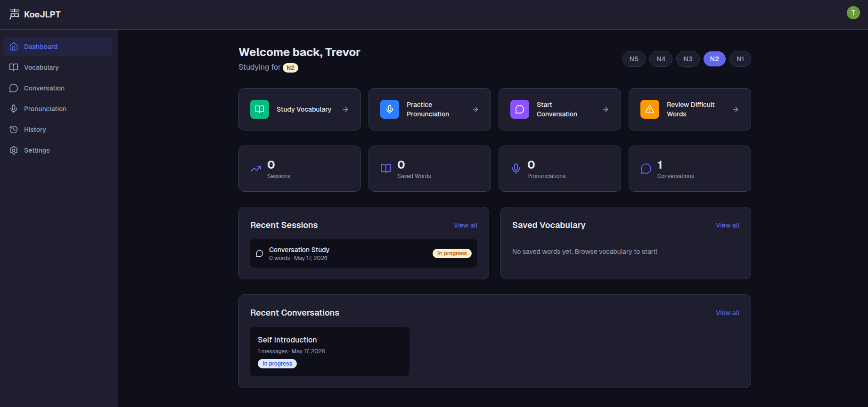Click the Sessions stat card

(300, 169)
